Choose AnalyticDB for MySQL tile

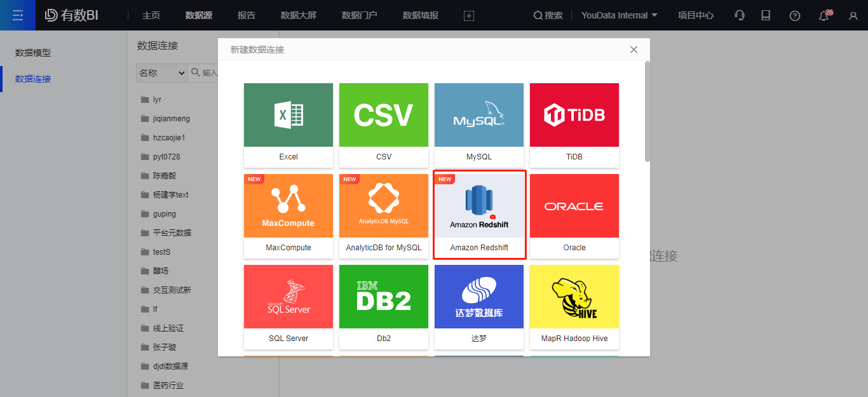point(384,216)
